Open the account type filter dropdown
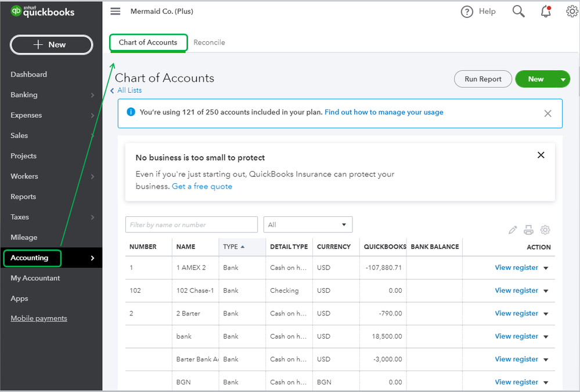Viewport: 580px width, 392px height. [x=308, y=224]
